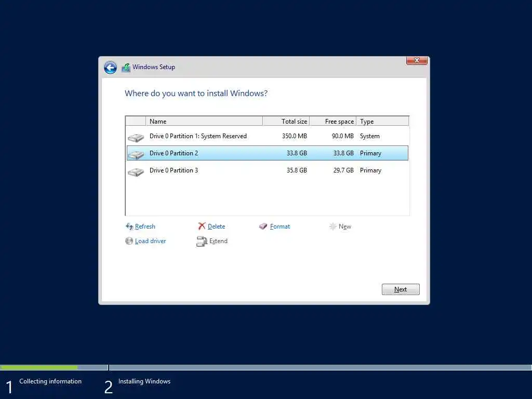Screen dimensions: 532x399
Task: Select the Drive 0 Partition 2 row
Action: [x=268, y=153]
